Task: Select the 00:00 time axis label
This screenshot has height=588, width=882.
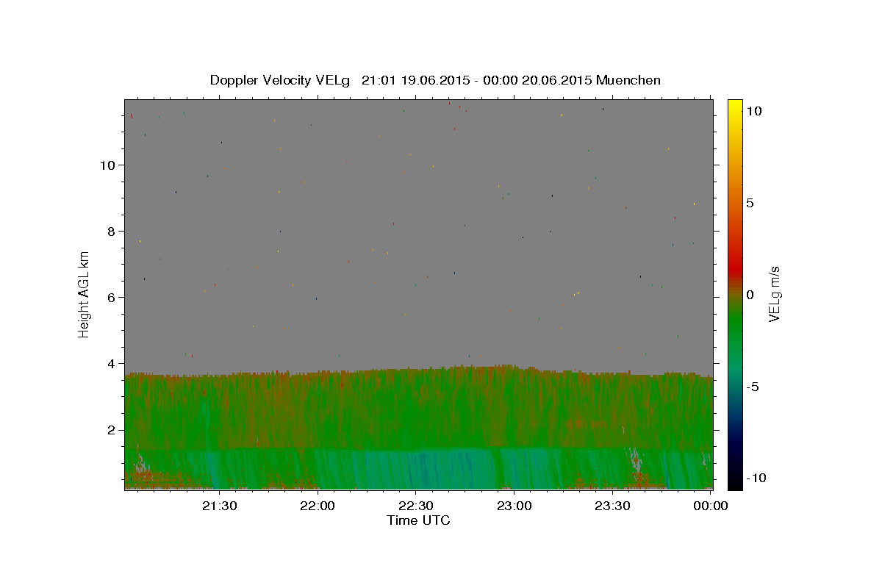Action: pos(711,506)
